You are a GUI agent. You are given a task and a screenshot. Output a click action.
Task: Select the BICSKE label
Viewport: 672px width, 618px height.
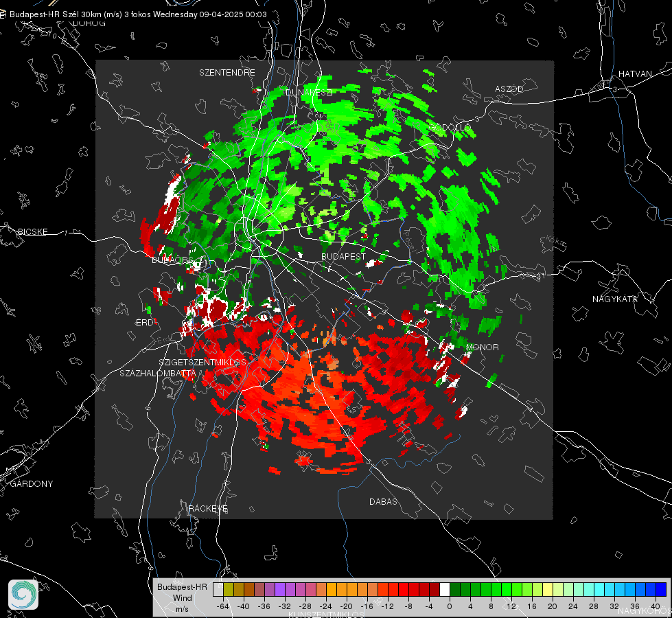click(32, 231)
